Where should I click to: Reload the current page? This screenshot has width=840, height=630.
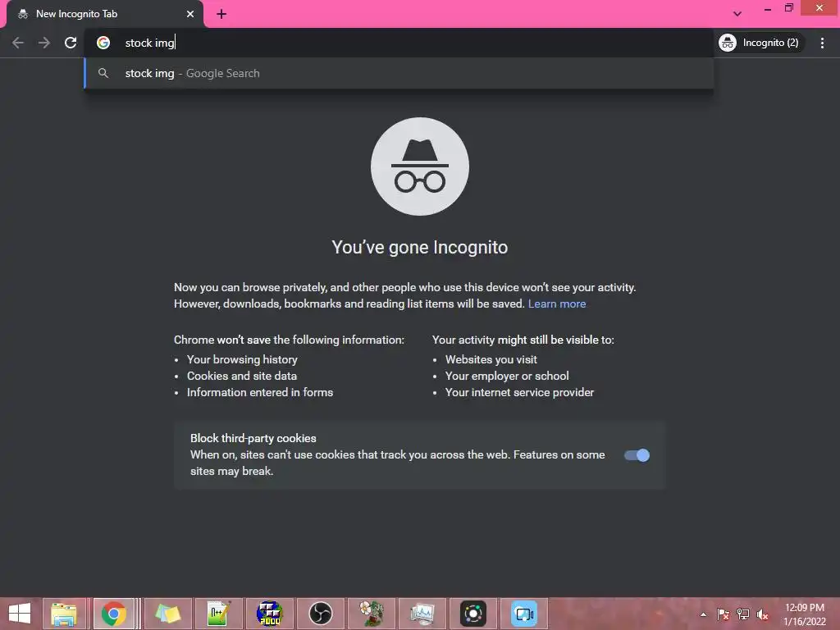(x=71, y=43)
